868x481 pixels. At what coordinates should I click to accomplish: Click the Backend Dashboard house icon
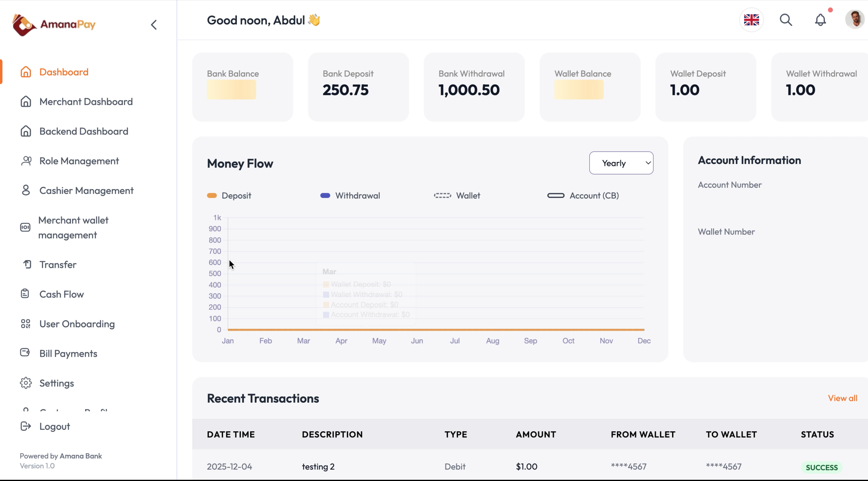pyautogui.click(x=26, y=131)
